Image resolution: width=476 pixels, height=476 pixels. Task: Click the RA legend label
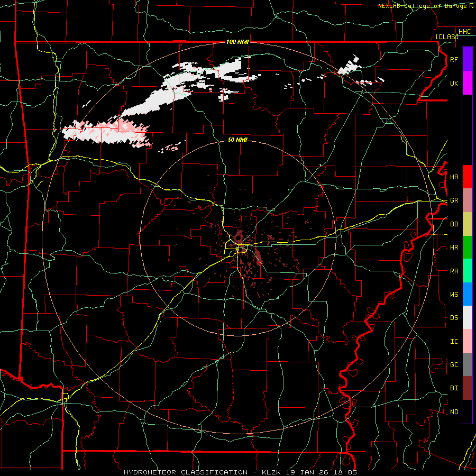point(454,271)
